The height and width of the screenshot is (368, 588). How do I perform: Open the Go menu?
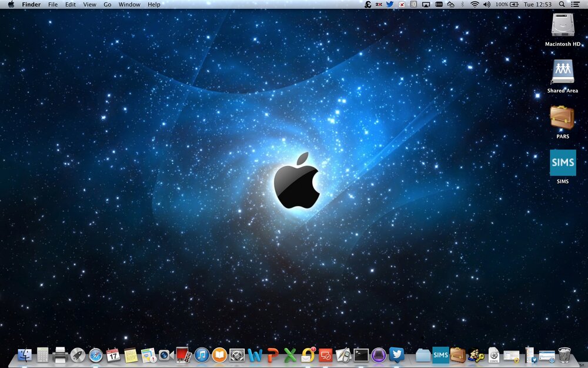pos(108,5)
